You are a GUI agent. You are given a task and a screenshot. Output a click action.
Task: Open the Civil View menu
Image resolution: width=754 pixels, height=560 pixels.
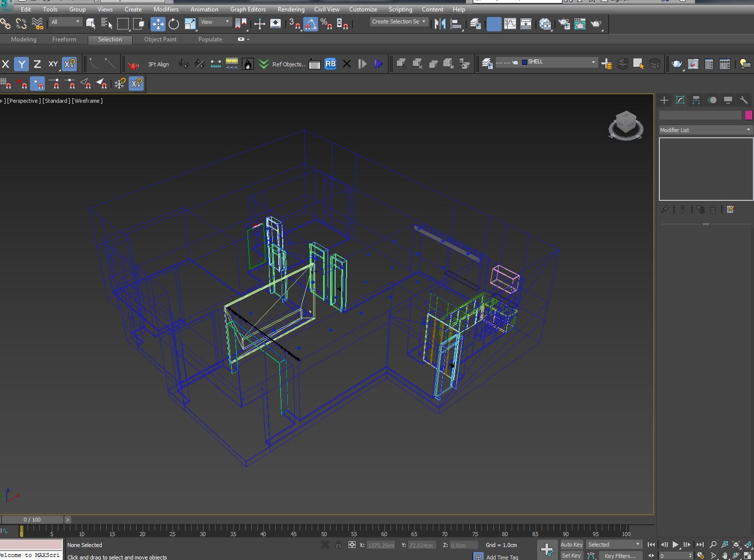click(x=327, y=9)
